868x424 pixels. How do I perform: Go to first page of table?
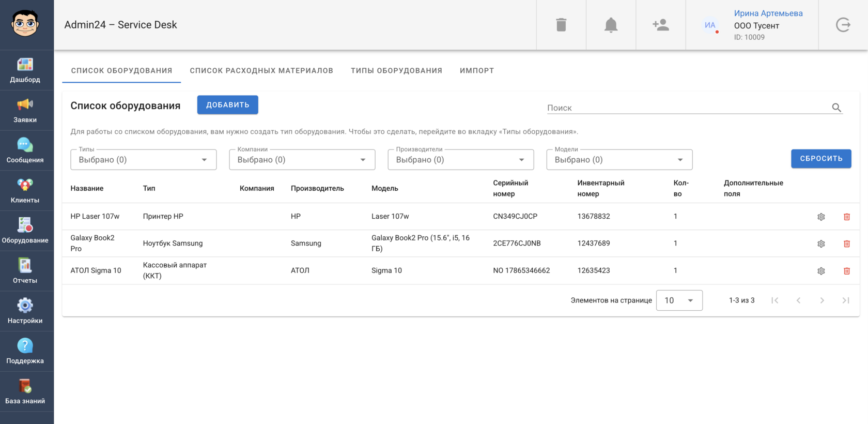click(774, 300)
